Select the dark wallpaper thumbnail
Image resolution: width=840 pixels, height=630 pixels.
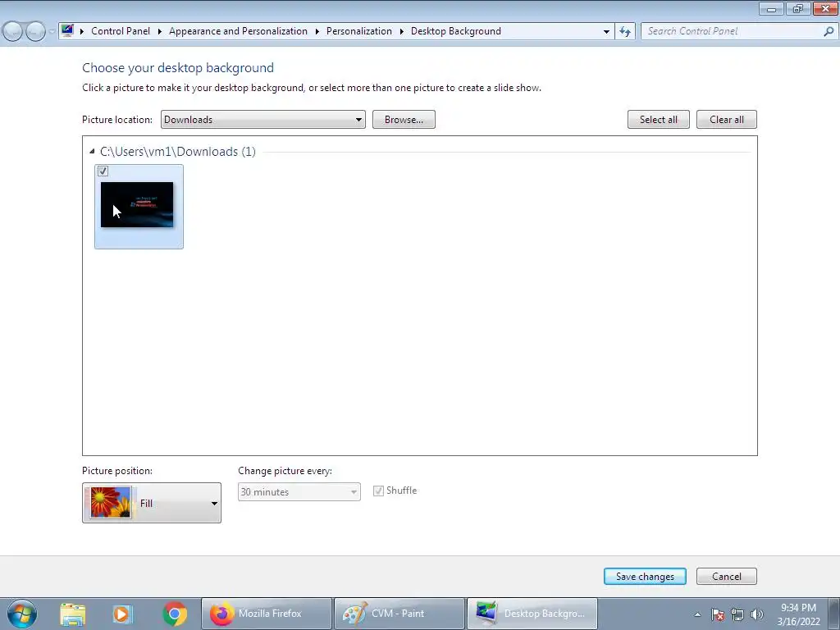137,204
